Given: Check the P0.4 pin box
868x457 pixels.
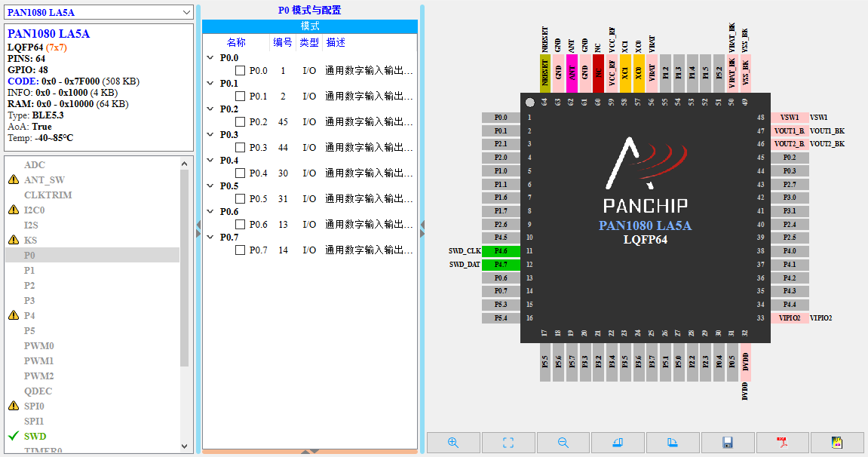Looking at the screenshot, I should tap(241, 173).
